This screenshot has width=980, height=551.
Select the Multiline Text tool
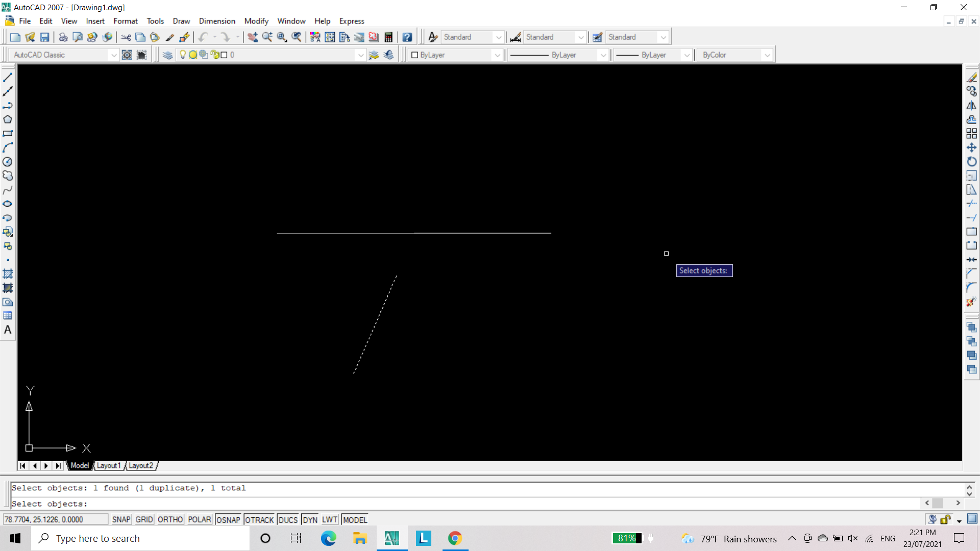pyautogui.click(x=8, y=330)
